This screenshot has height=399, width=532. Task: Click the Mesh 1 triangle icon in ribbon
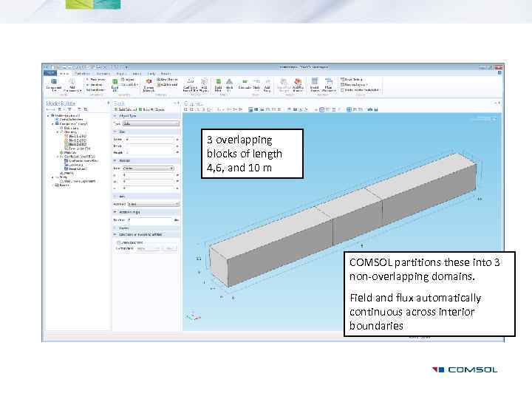pyautogui.click(x=229, y=81)
